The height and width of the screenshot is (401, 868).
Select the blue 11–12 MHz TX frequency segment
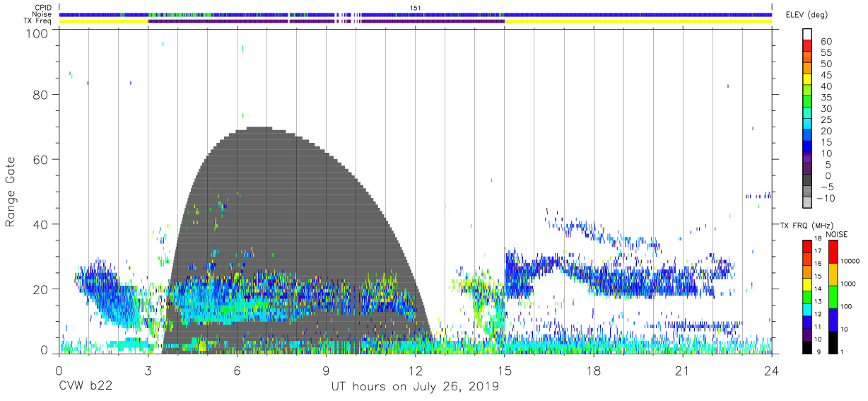pos(807,321)
